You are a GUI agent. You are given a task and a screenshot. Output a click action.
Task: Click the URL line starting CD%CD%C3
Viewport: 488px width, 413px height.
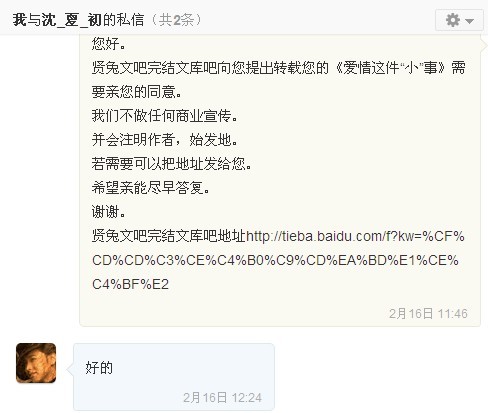point(275,260)
